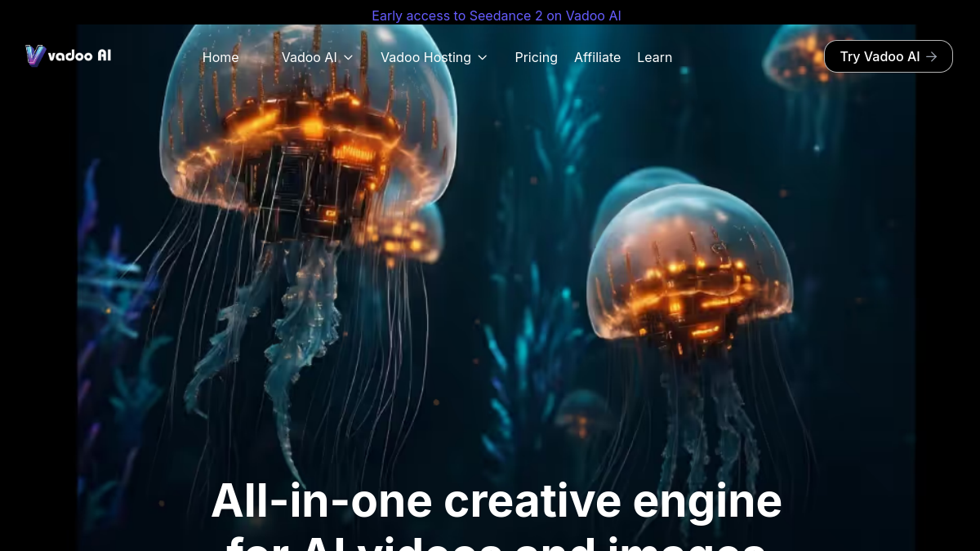This screenshot has height=551, width=980.
Task: Visit the Affiliate page link
Action: click(x=597, y=57)
